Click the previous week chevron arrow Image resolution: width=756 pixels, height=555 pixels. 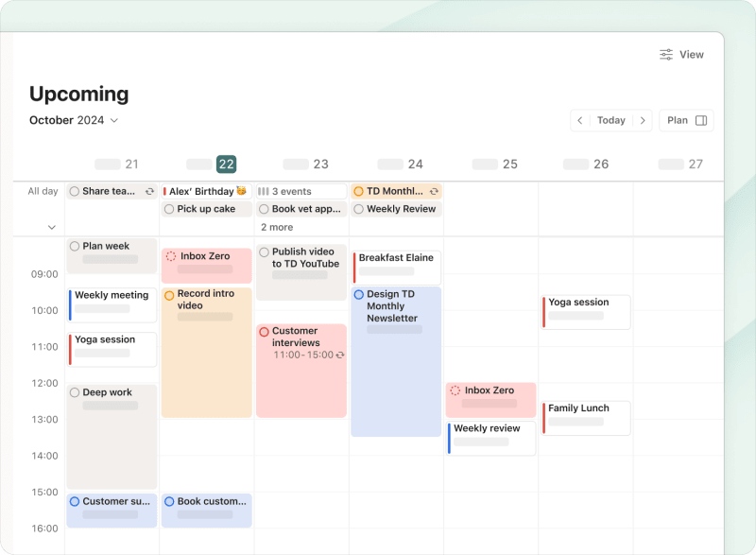(x=579, y=120)
